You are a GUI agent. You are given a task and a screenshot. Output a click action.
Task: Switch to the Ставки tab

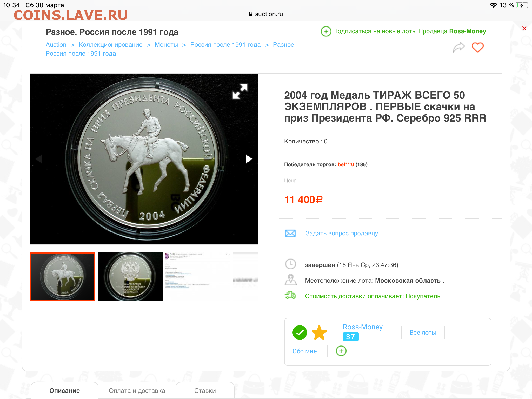205,391
